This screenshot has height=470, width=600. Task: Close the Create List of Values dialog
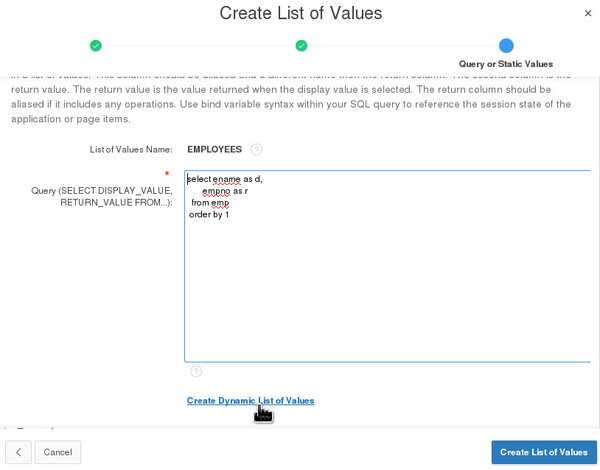pyautogui.click(x=588, y=13)
